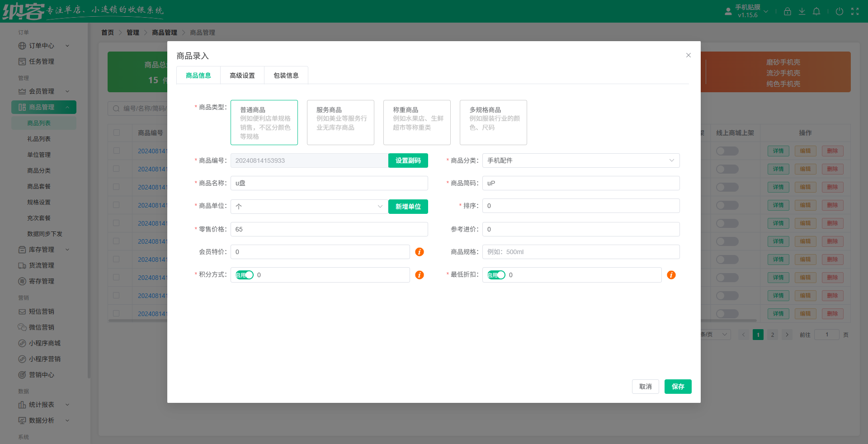
Task: Select the 称重商品 product type card
Action: point(416,123)
